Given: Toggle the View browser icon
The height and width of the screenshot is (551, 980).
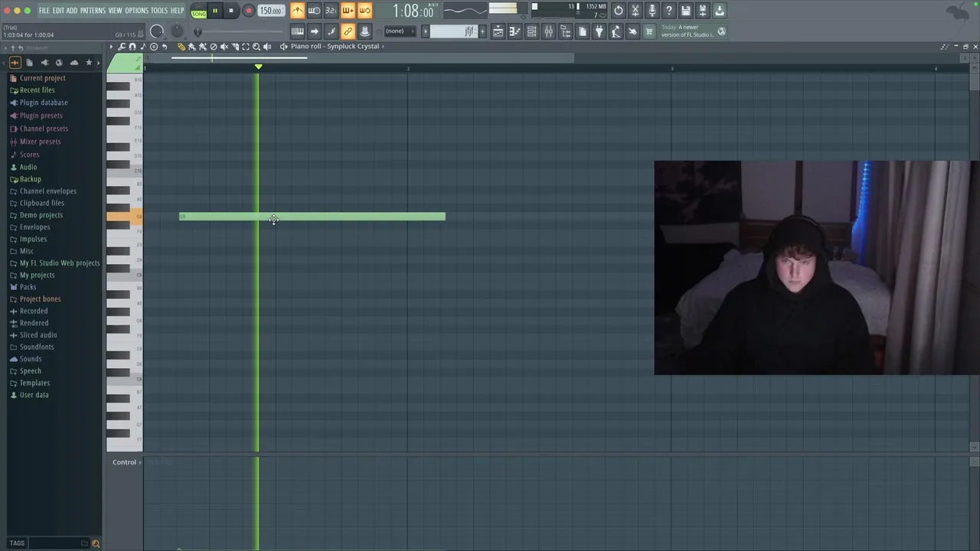Looking at the screenshot, I should pos(566,31).
